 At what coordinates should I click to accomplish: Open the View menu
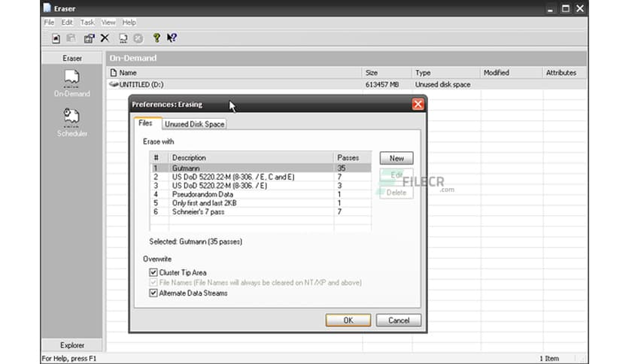click(x=108, y=22)
